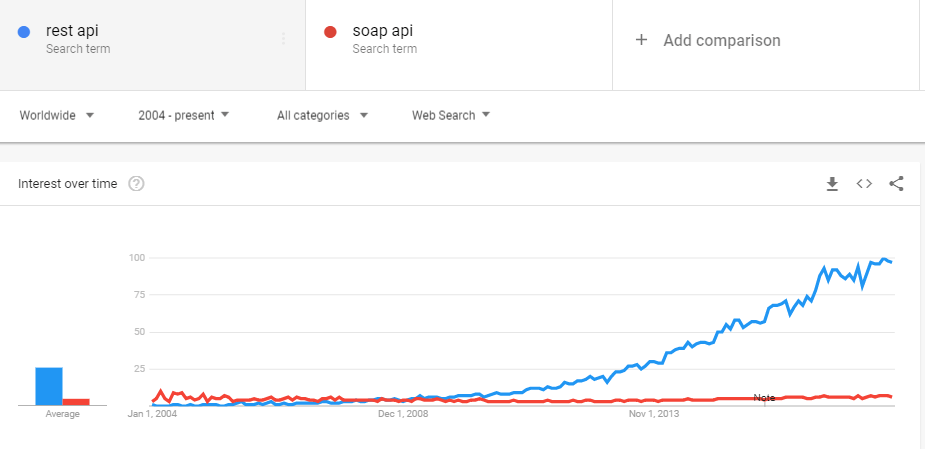Click Add comparison text

coord(722,40)
